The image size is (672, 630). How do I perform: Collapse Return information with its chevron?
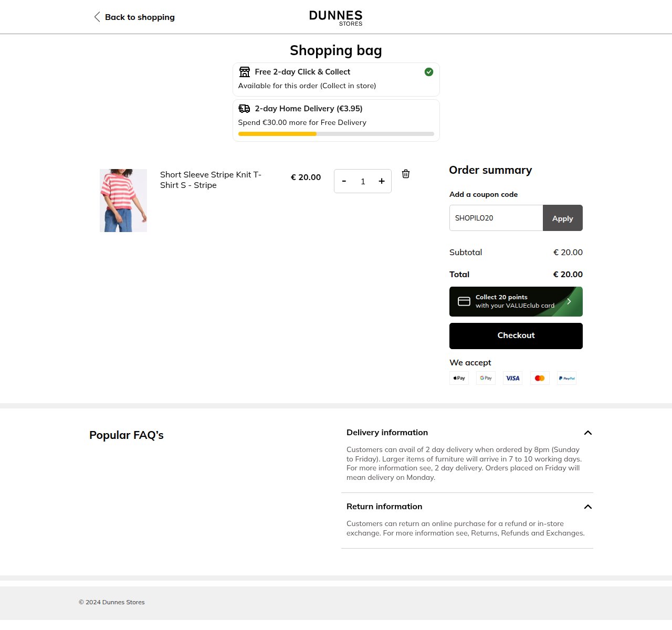tap(588, 507)
